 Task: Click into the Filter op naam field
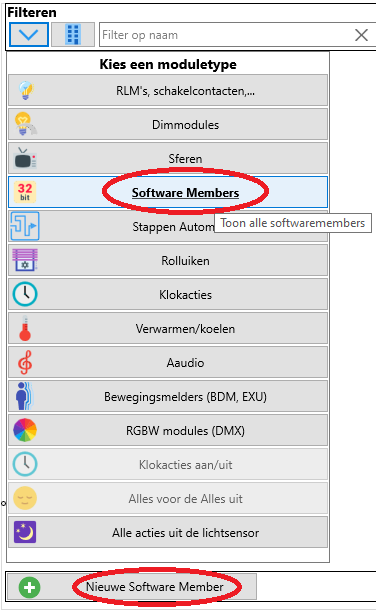coord(226,35)
